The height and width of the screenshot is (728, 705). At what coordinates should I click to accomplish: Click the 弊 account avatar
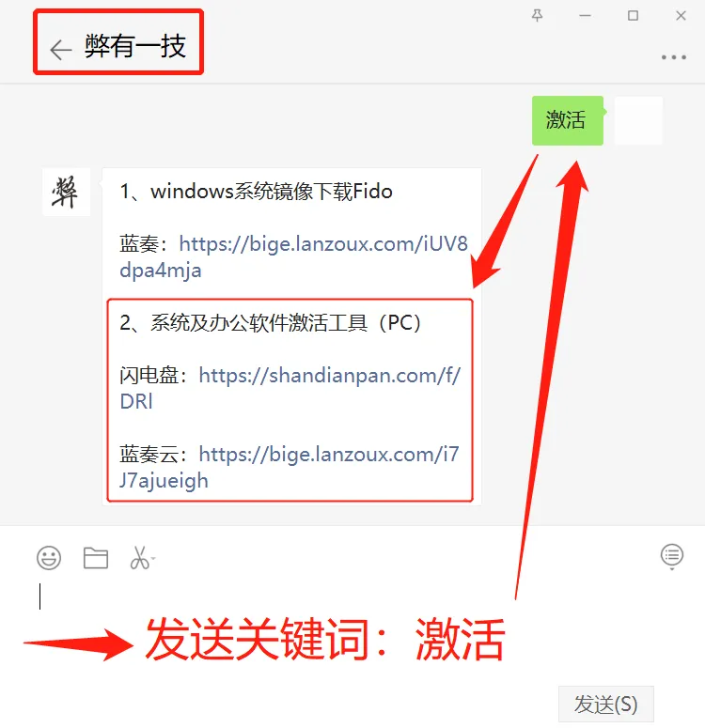click(x=66, y=192)
